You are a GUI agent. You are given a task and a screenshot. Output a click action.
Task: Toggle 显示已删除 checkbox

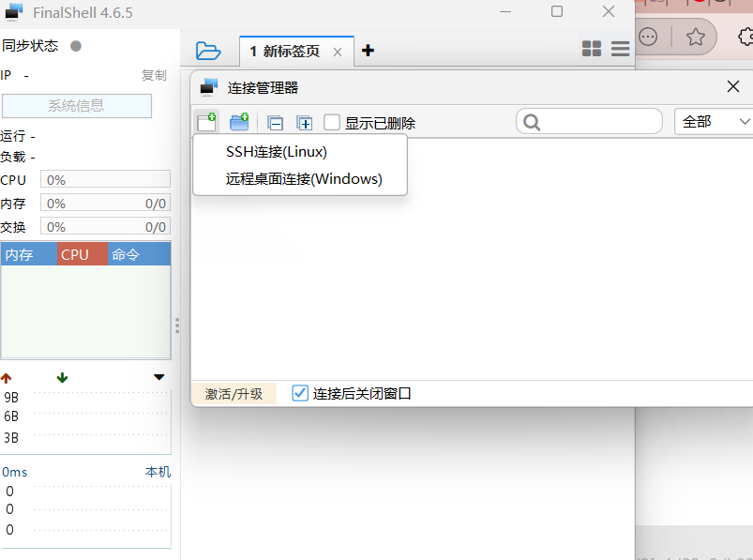coord(332,122)
